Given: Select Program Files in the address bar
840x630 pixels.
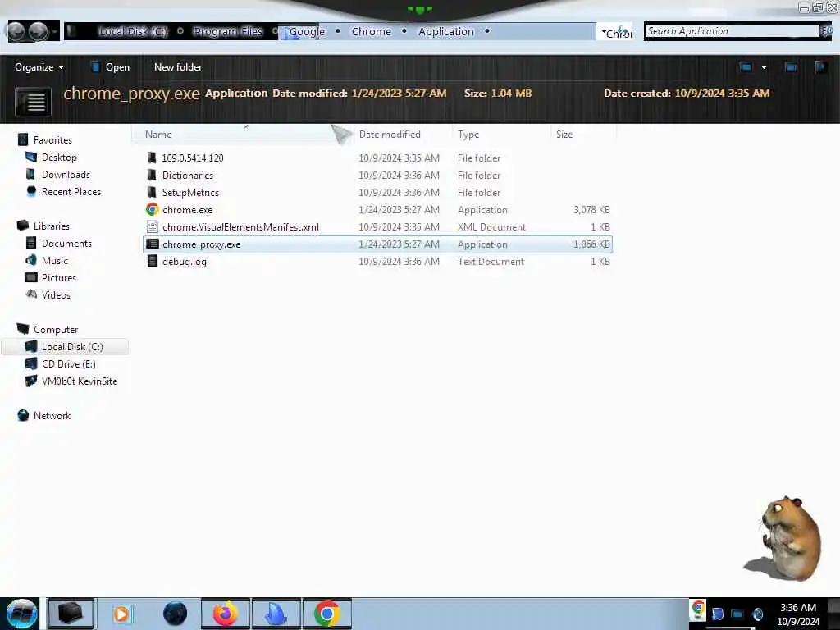Looking at the screenshot, I should 228,32.
